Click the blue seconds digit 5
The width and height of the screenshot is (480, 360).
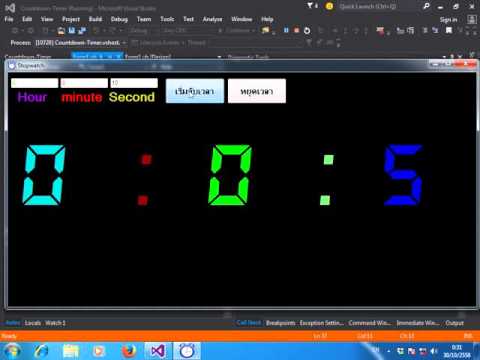[403, 175]
